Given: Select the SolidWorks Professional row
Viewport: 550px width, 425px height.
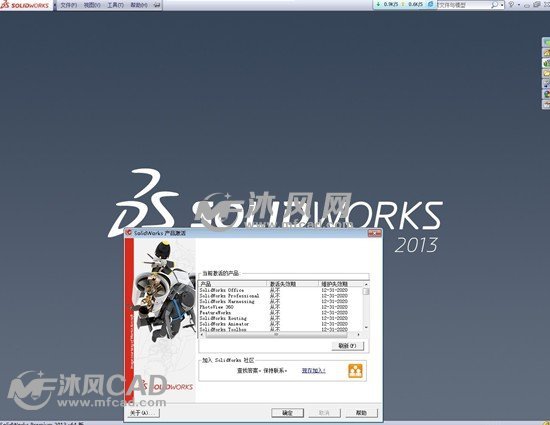Looking at the screenshot, I should click(281, 296).
